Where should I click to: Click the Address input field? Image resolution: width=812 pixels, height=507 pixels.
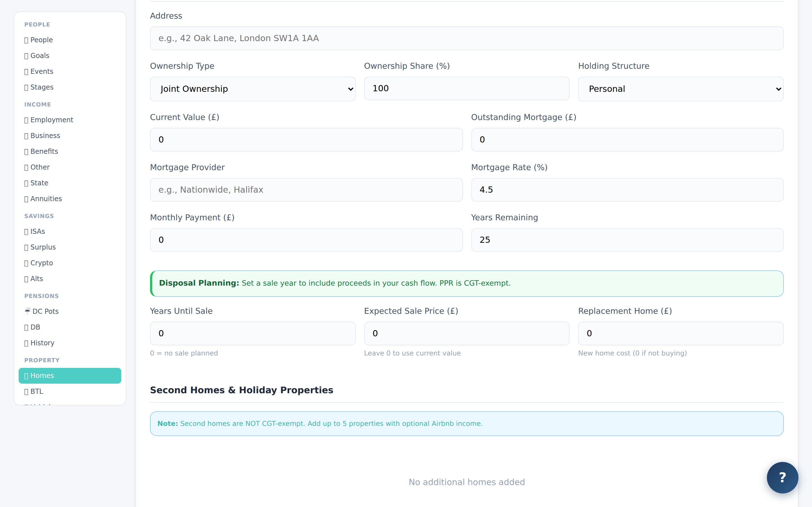coord(466,38)
